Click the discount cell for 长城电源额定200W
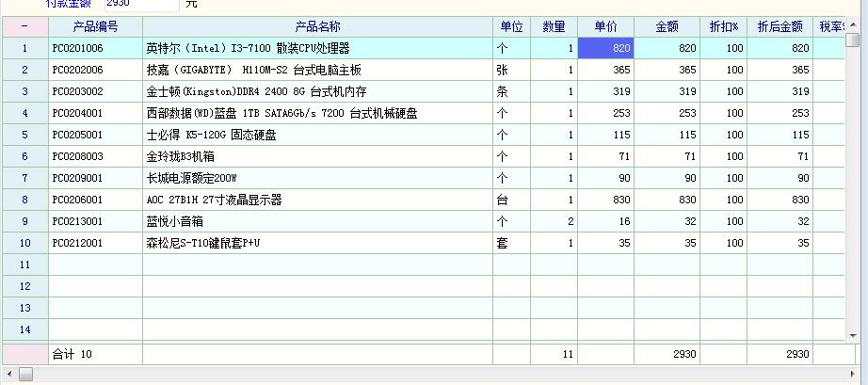The width and height of the screenshot is (868, 385). pos(723,178)
